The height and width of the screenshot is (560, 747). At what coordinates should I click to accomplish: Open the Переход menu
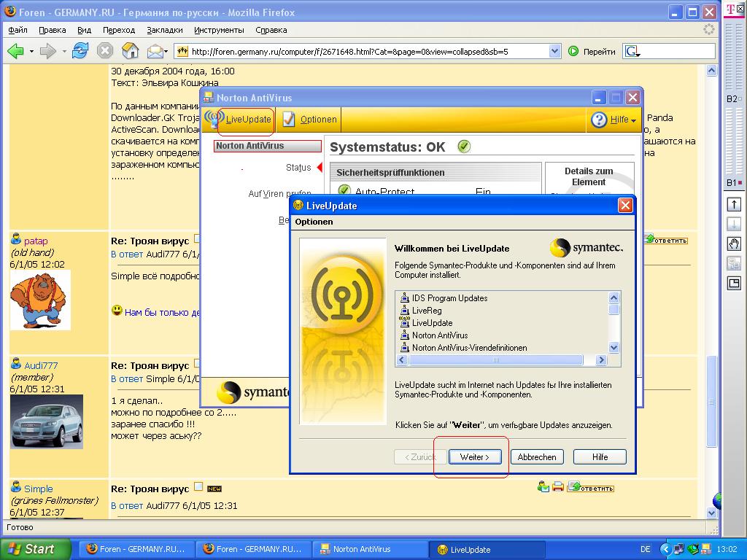point(119,30)
